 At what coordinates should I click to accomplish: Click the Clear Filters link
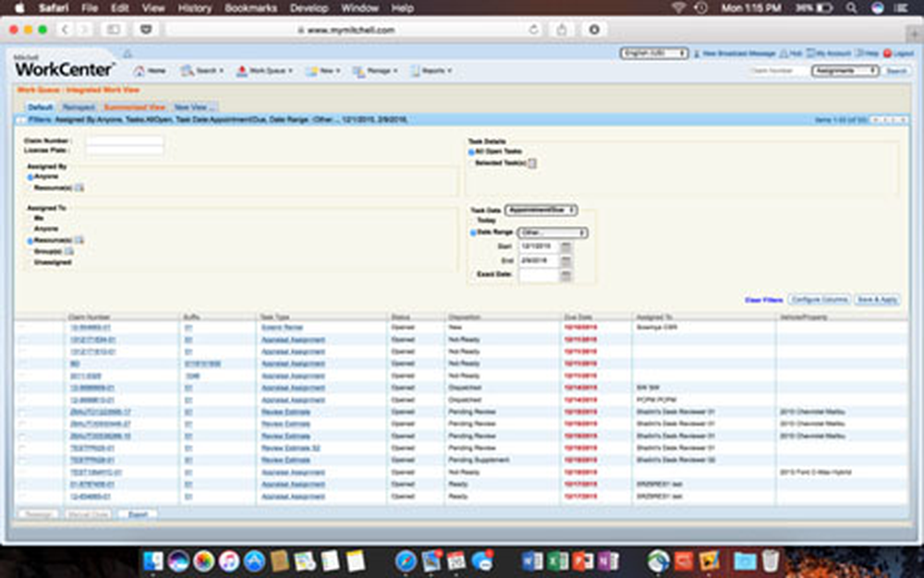(764, 300)
